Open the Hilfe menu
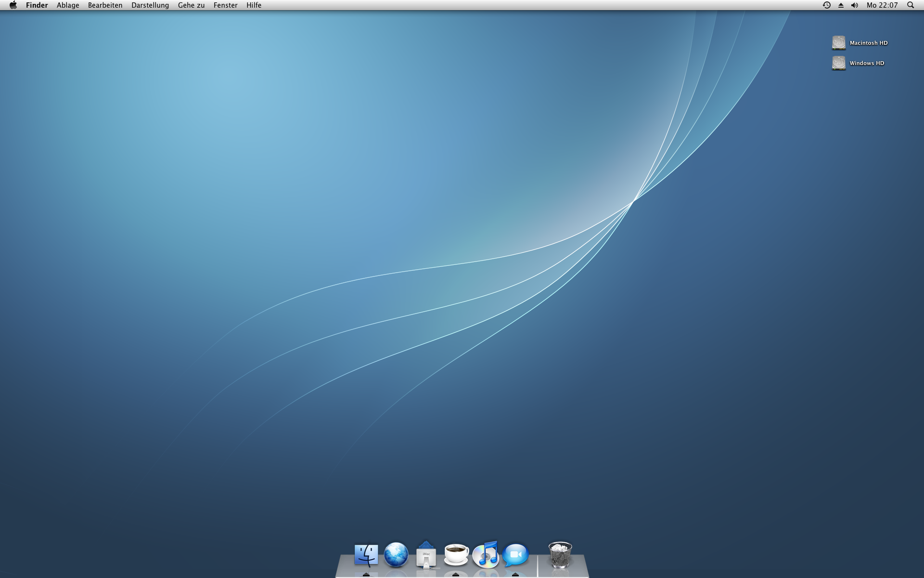Image resolution: width=924 pixels, height=578 pixels. pos(254,5)
